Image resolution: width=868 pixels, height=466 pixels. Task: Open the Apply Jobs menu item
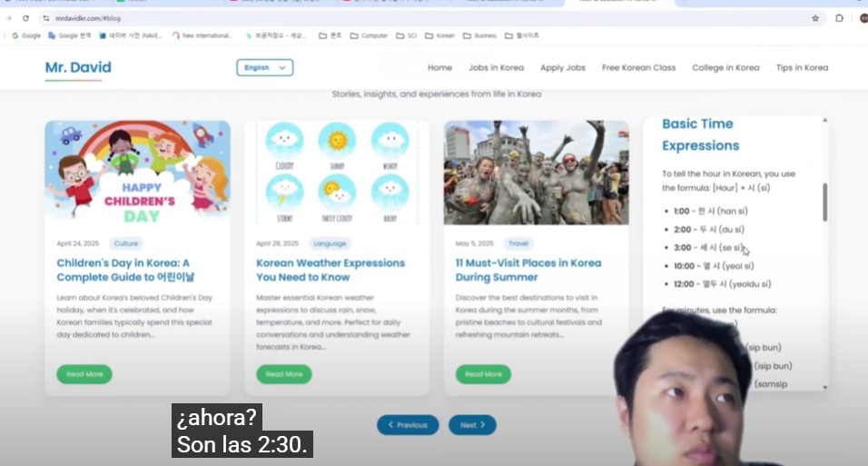click(562, 67)
